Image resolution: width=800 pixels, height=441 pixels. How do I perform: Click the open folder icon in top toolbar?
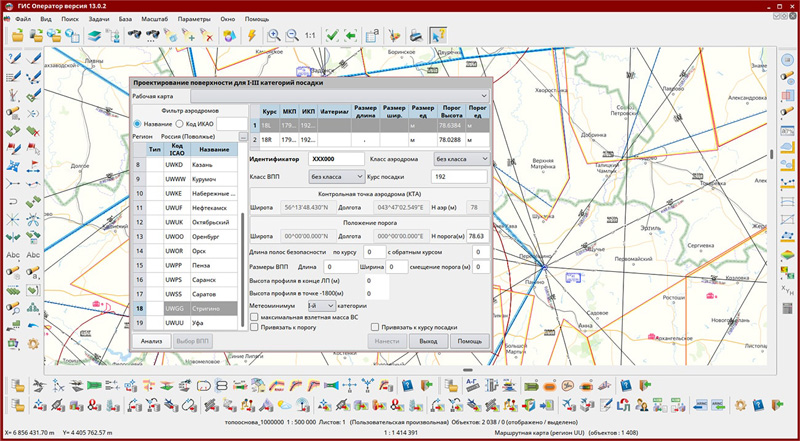[x=18, y=35]
